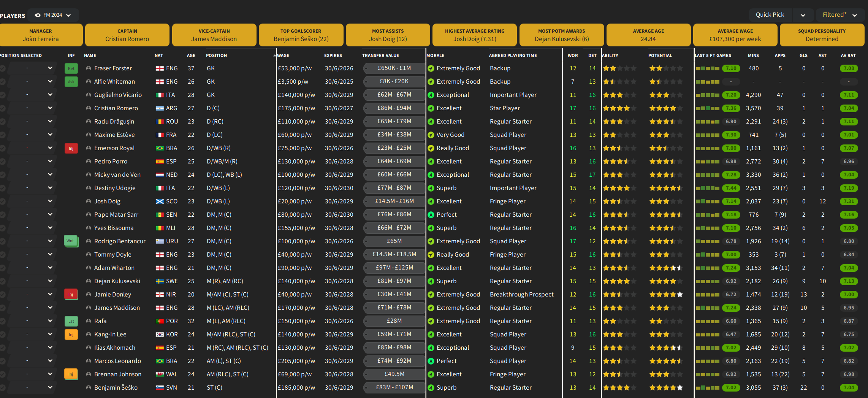Screen dimensions: 868x398
Task: Click Dejan Kulusevski's Superb morale icon
Action: (x=431, y=281)
